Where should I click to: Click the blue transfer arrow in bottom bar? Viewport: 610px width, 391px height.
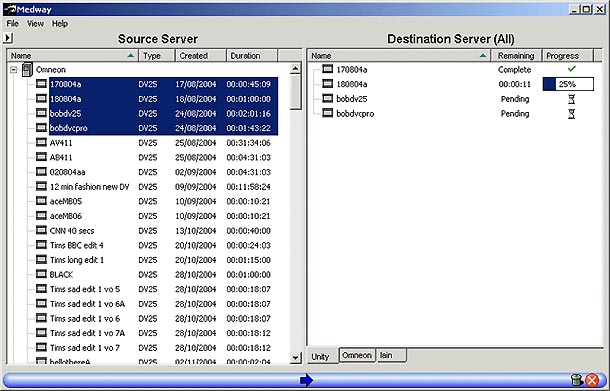[307, 380]
